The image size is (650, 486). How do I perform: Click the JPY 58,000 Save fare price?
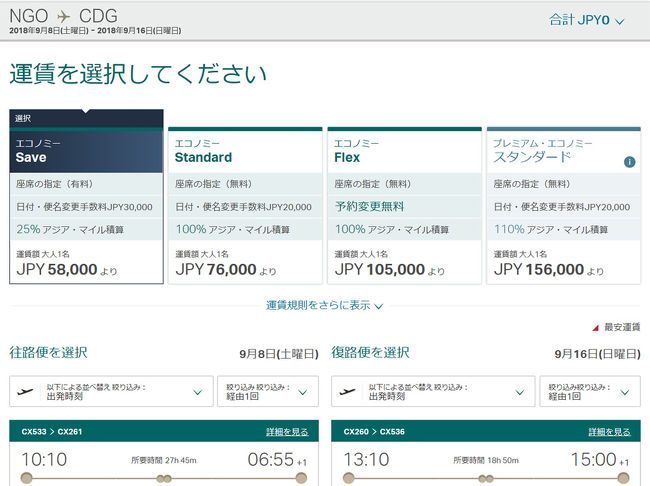point(67,270)
